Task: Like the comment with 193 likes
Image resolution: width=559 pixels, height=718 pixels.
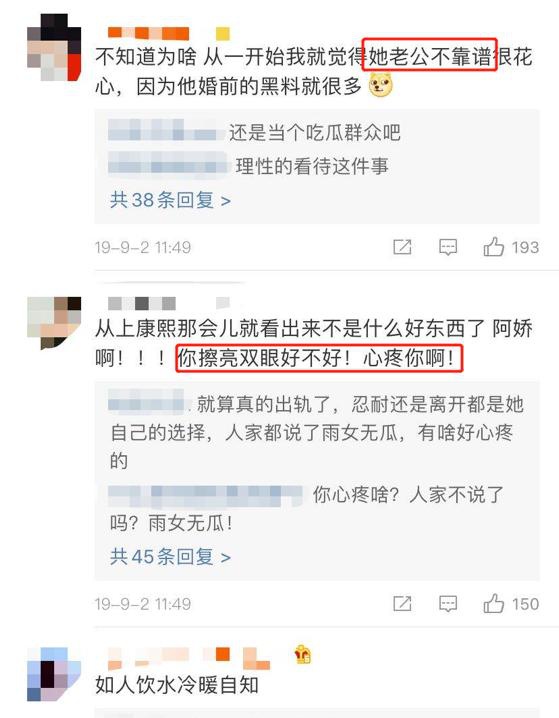Action: [x=494, y=247]
